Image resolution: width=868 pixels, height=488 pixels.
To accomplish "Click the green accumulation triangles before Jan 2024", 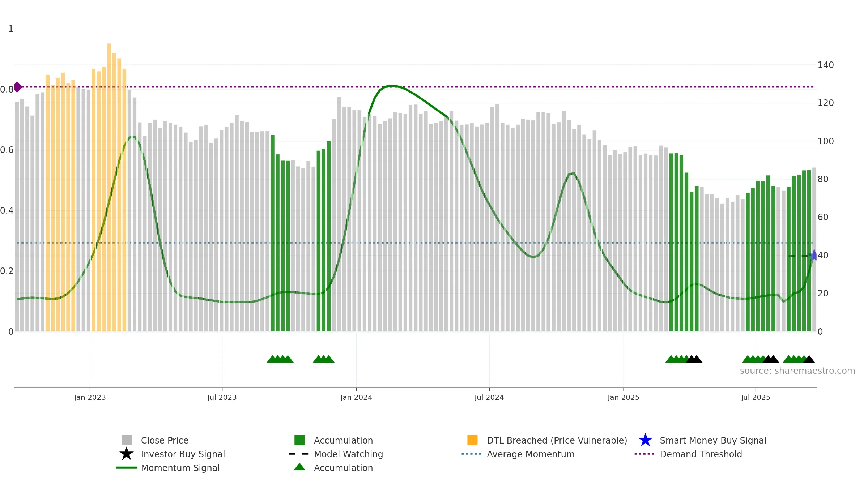I will coord(323,359).
